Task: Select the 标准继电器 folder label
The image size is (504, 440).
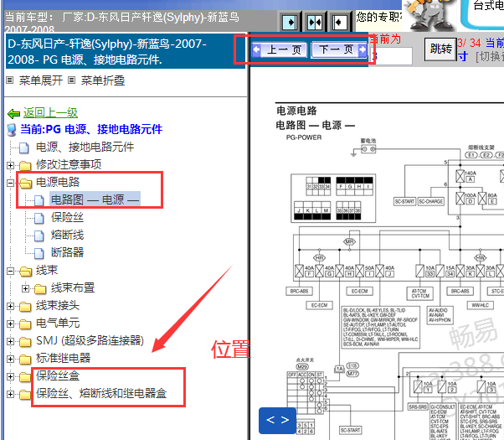Action: (x=64, y=358)
